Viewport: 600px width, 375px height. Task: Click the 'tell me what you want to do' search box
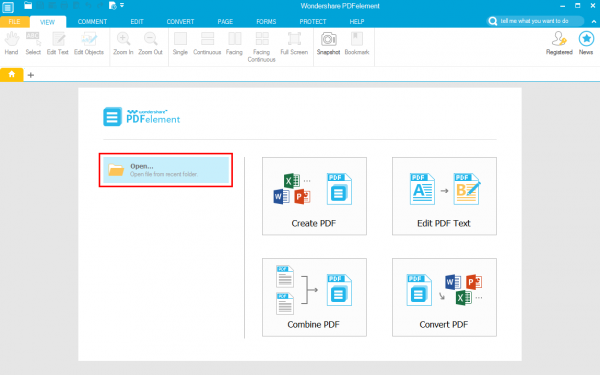pos(536,21)
